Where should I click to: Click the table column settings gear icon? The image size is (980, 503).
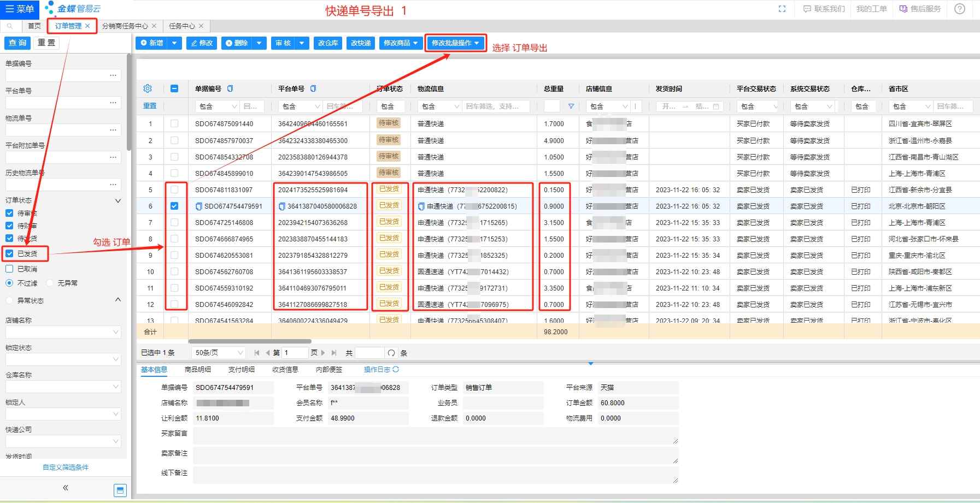148,88
